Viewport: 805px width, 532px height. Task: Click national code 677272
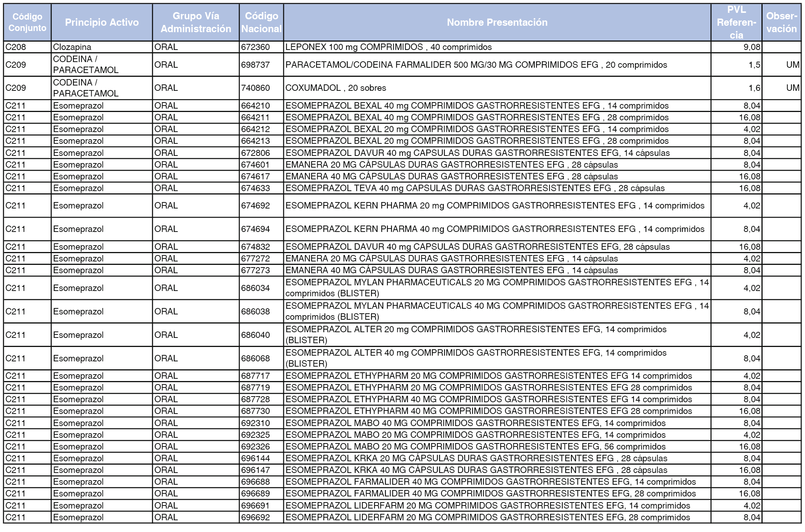[x=261, y=258]
